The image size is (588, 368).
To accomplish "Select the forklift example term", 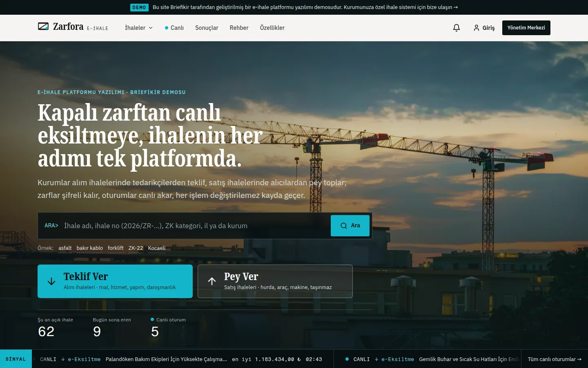I will click(x=116, y=248).
